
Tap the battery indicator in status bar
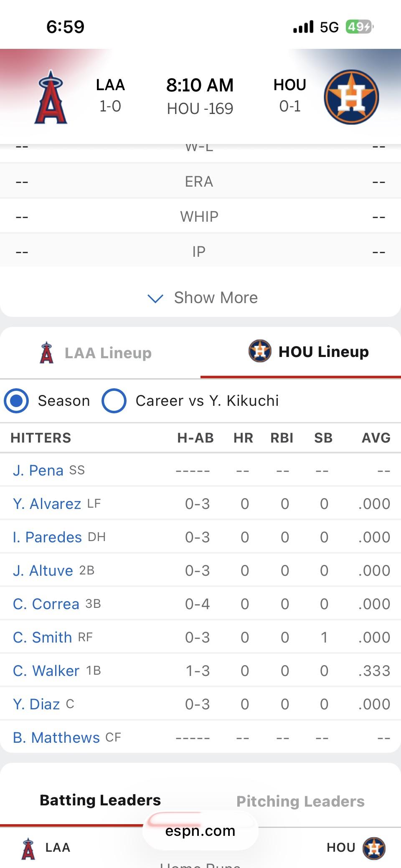[x=359, y=27]
